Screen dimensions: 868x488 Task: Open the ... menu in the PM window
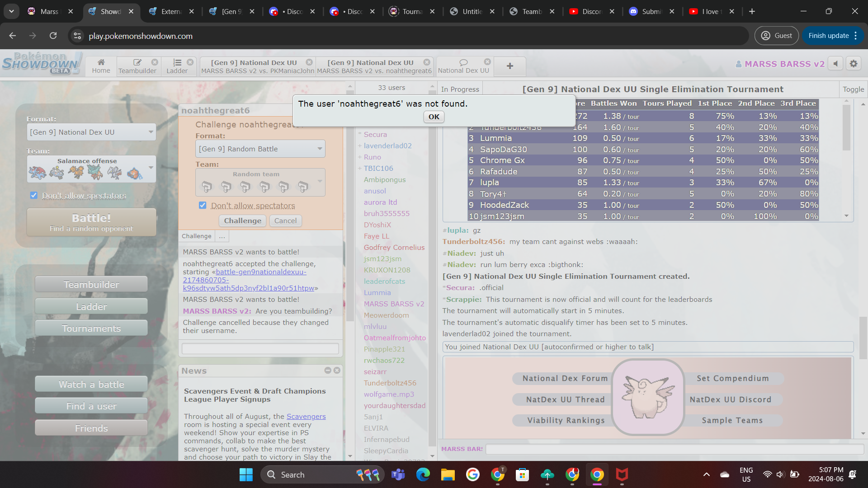click(222, 236)
